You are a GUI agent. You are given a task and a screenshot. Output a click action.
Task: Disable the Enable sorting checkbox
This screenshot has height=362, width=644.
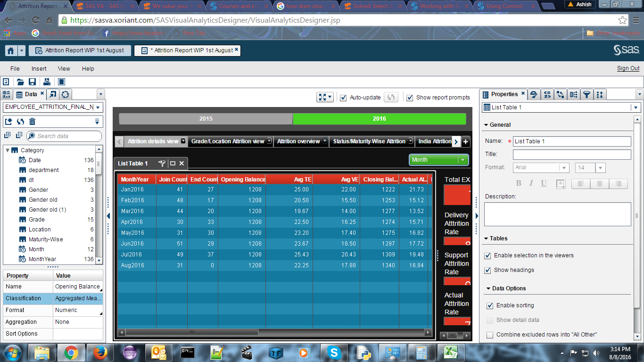490,305
